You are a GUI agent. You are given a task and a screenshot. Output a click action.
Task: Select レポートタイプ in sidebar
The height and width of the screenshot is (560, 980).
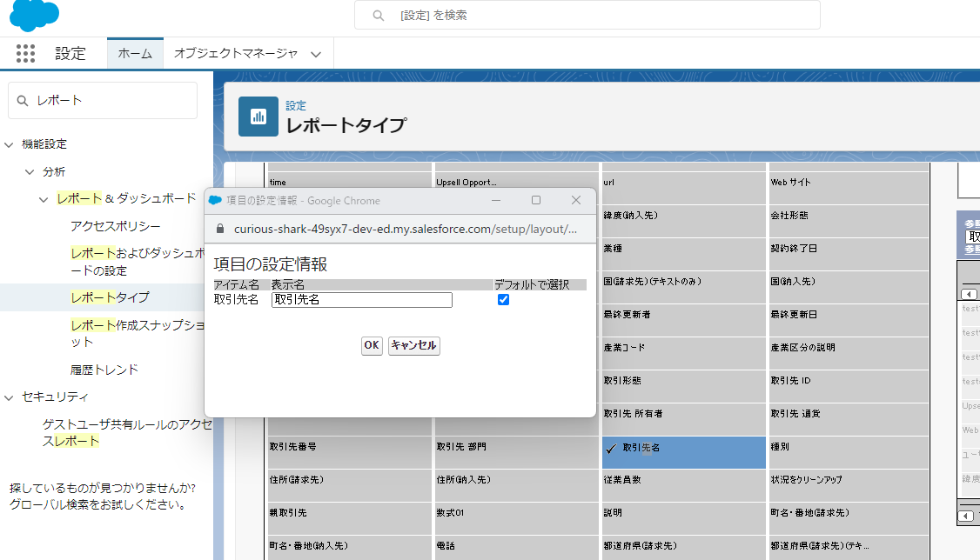(110, 297)
